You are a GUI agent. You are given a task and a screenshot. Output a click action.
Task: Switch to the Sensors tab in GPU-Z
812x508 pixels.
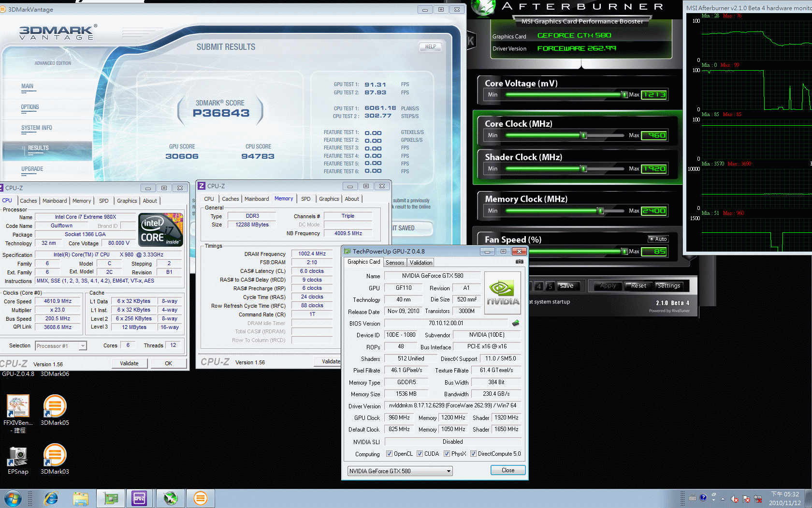[394, 263]
